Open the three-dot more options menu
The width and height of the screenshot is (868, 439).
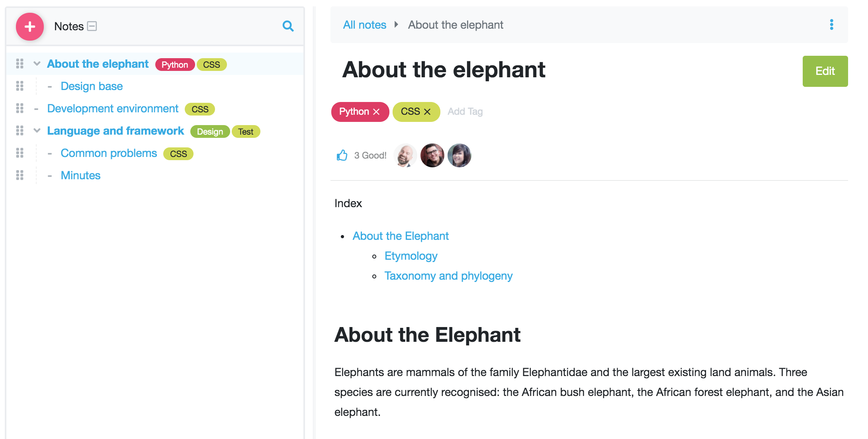[831, 25]
